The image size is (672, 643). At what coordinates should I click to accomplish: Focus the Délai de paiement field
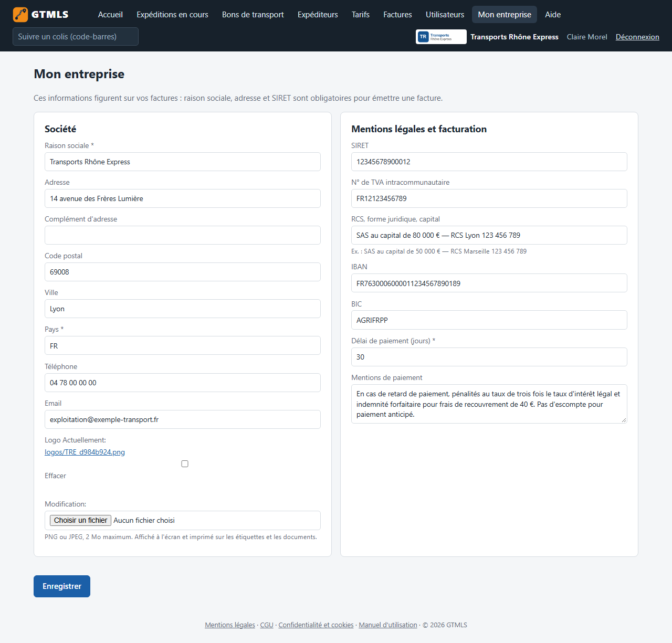point(489,357)
